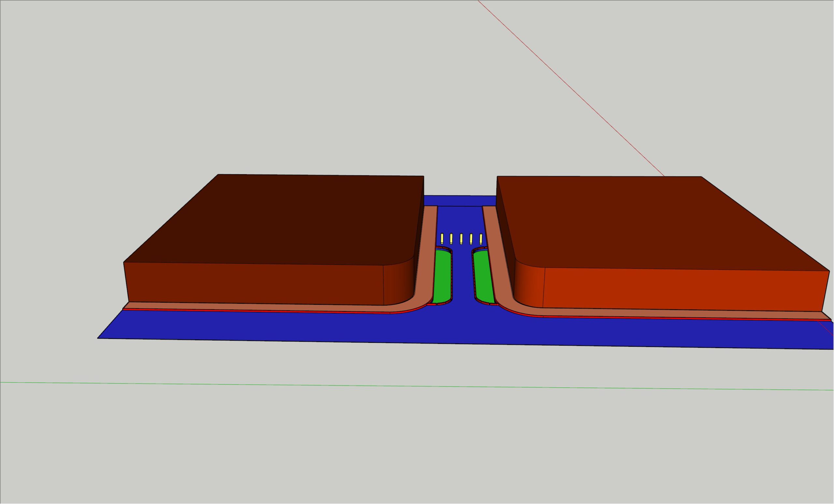Select the right green planter island
834x504 pixels.
coord(483,276)
